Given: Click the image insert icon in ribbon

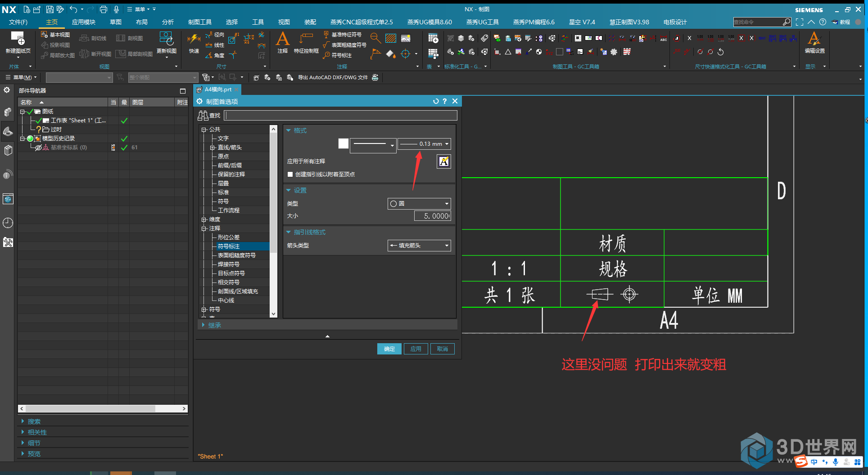Looking at the screenshot, I should (x=406, y=38).
